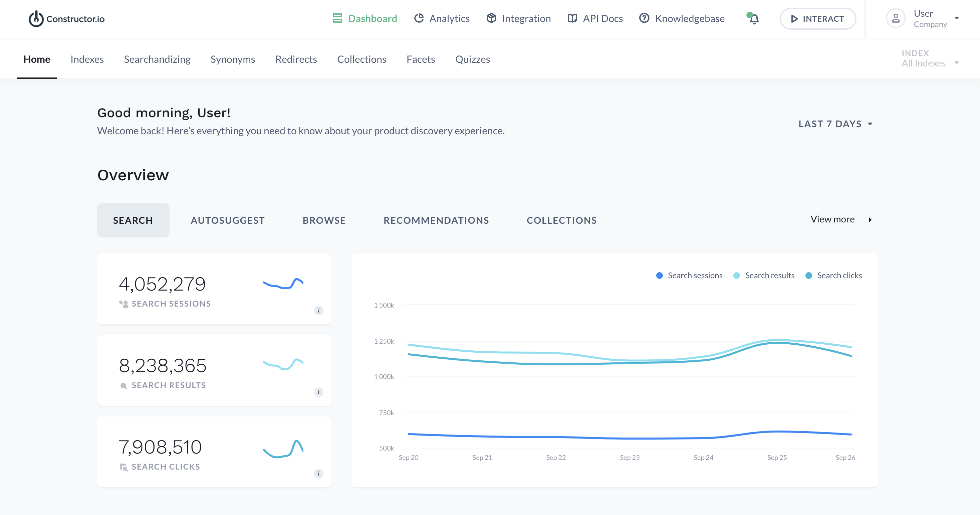Select the Home tab
Screen dimensions: 980x515
pyautogui.click(x=37, y=59)
